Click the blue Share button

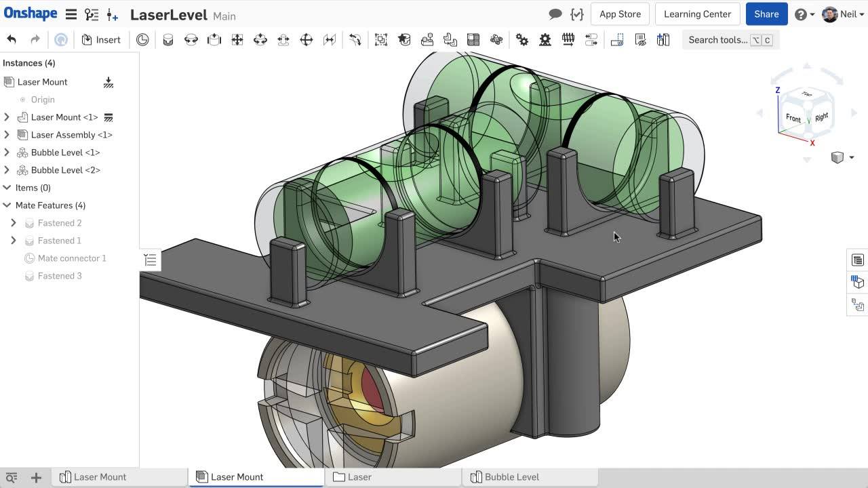coord(766,14)
